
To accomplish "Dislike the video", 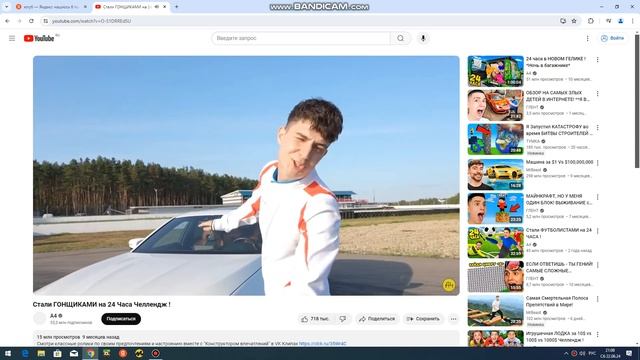I will 343,319.
